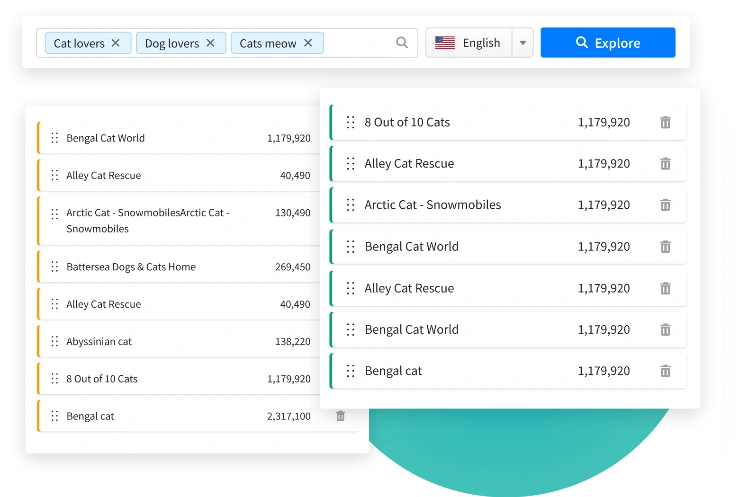
Task: Grab drag handle of Abyssinian cat
Action: (55, 341)
